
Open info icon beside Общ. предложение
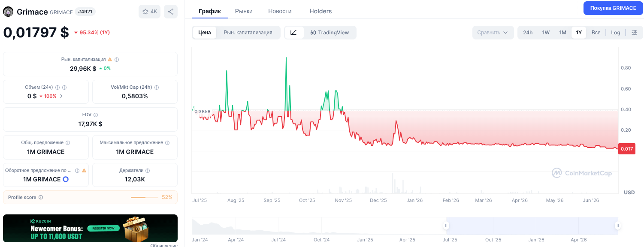(x=68, y=143)
